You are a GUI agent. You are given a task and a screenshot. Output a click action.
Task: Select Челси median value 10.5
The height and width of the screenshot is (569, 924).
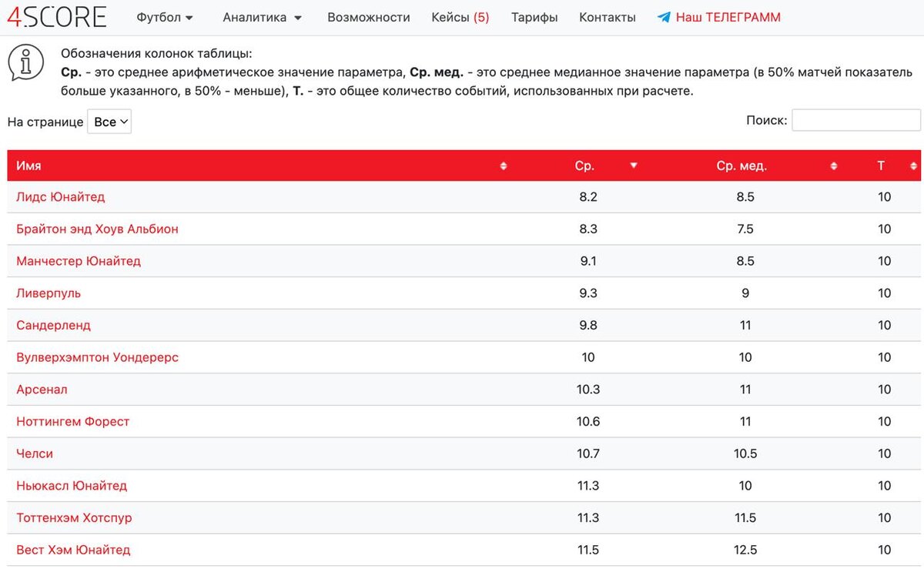point(745,454)
